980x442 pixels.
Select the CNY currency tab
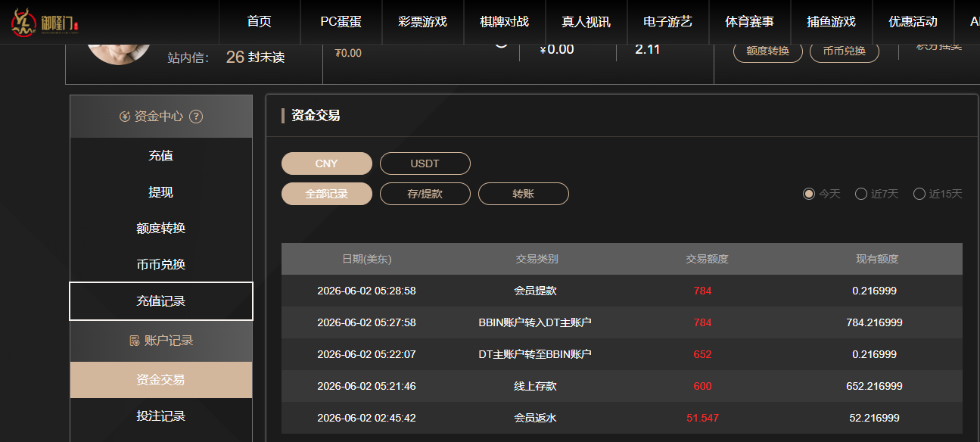(327, 163)
